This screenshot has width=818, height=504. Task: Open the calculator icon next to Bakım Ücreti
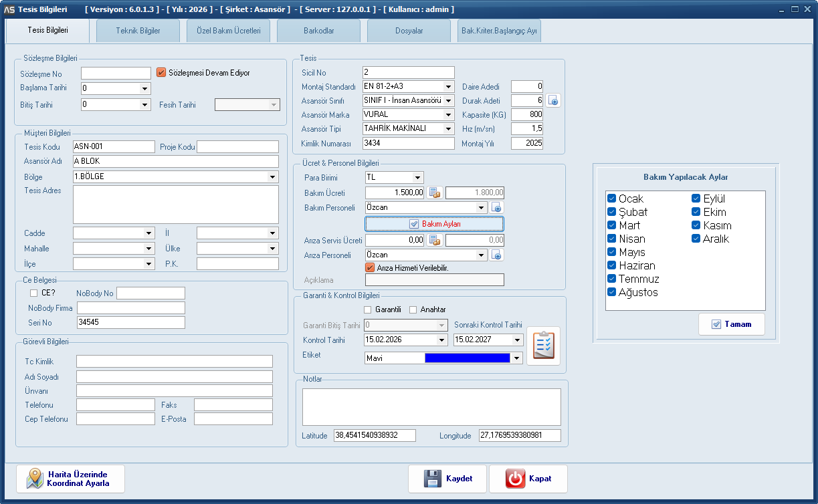435,193
